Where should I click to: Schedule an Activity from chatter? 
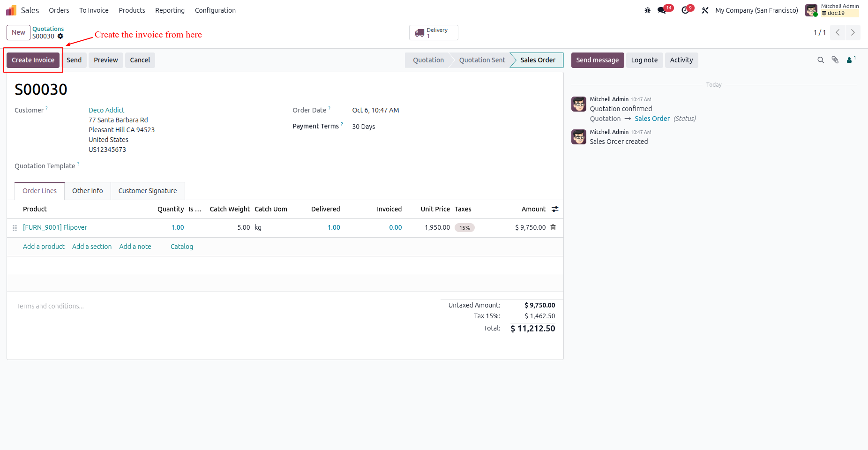(x=681, y=60)
